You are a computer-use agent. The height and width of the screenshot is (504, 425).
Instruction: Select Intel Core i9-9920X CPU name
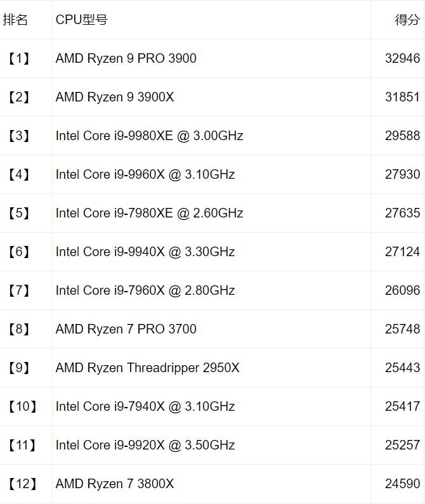pyautogui.click(x=145, y=445)
